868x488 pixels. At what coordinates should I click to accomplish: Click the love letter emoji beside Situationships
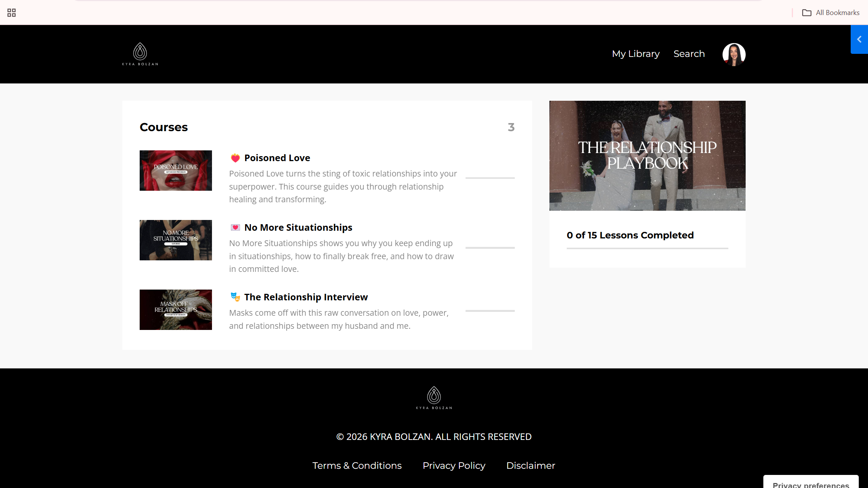click(x=235, y=228)
